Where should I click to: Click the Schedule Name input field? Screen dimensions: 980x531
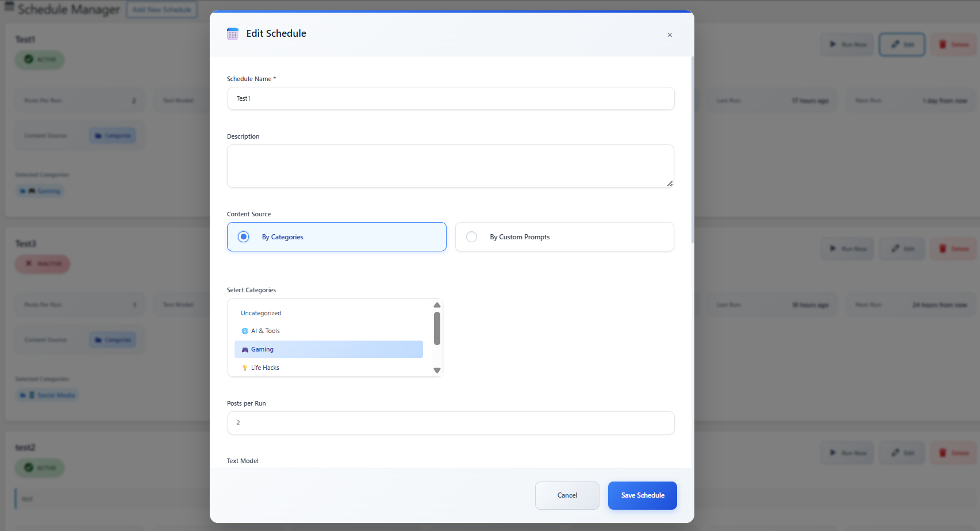pos(451,98)
